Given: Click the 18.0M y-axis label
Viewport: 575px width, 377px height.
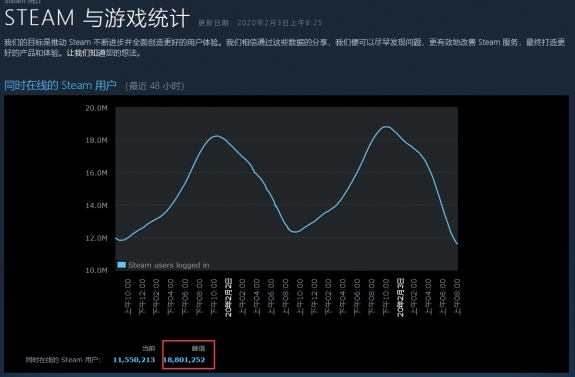Looking at the screenshot, I should click(x=96, y=140).
